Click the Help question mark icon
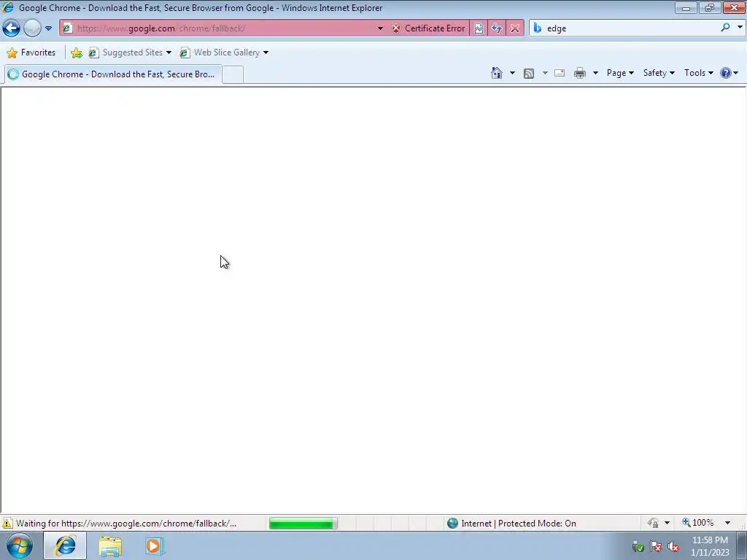 pyautogui.click(x=726, y=73)
